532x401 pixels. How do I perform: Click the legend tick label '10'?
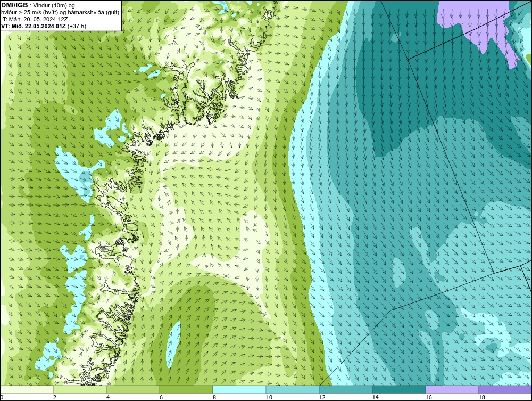[x=269, y=397]
